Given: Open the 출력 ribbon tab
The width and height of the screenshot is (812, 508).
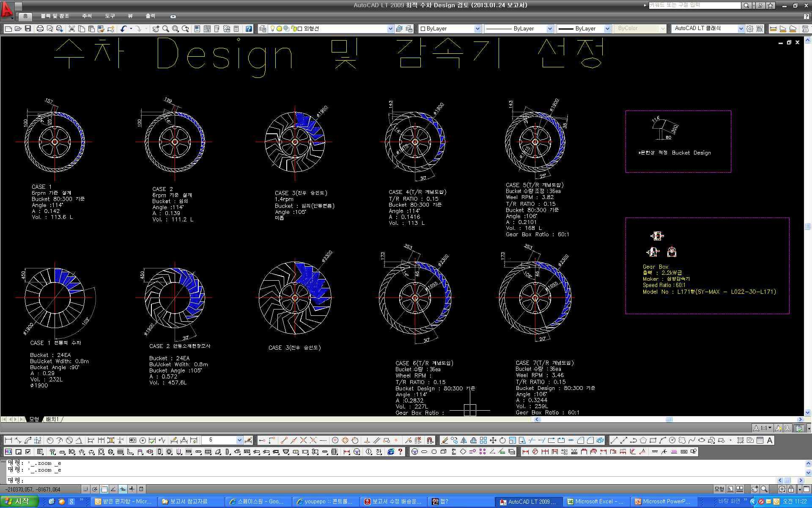Looking at the screenshot, I should [x=150, y=16].
